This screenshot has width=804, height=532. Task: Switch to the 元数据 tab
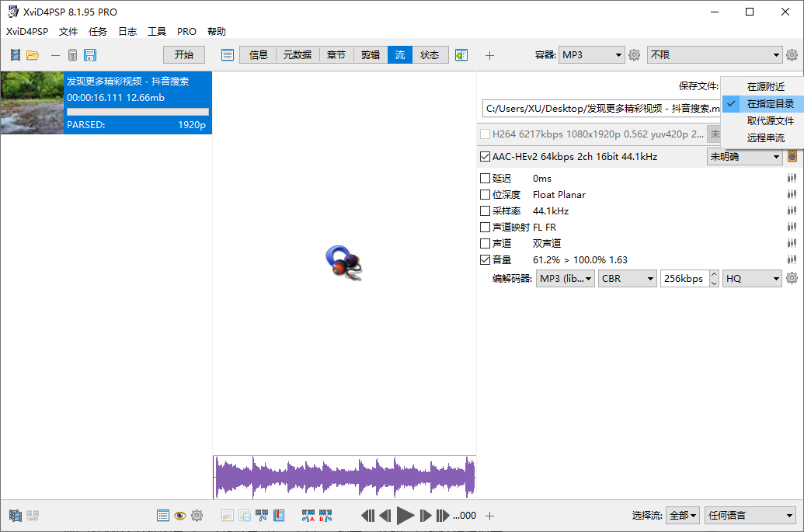(297, 55)
